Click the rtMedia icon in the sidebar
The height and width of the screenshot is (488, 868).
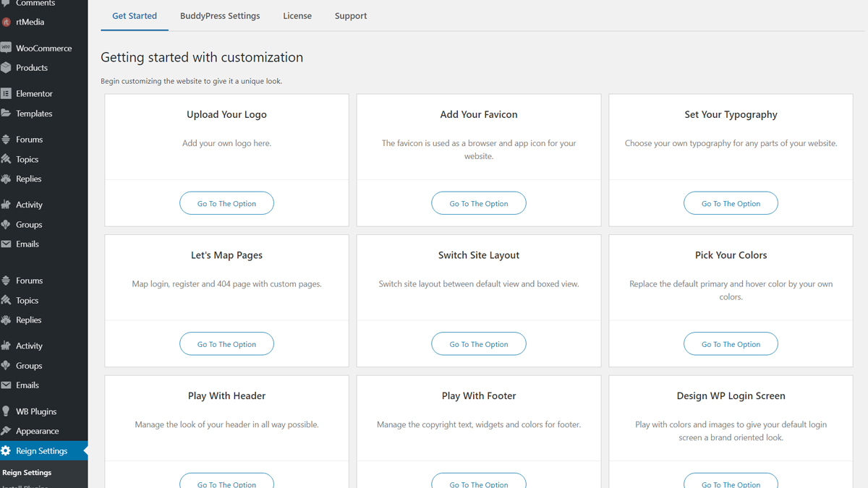pyautogui.click(x=7, y=22)
